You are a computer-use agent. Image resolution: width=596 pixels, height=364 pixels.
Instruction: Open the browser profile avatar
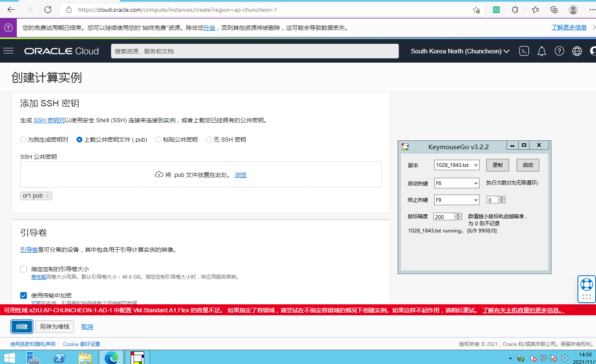(573, 9)
